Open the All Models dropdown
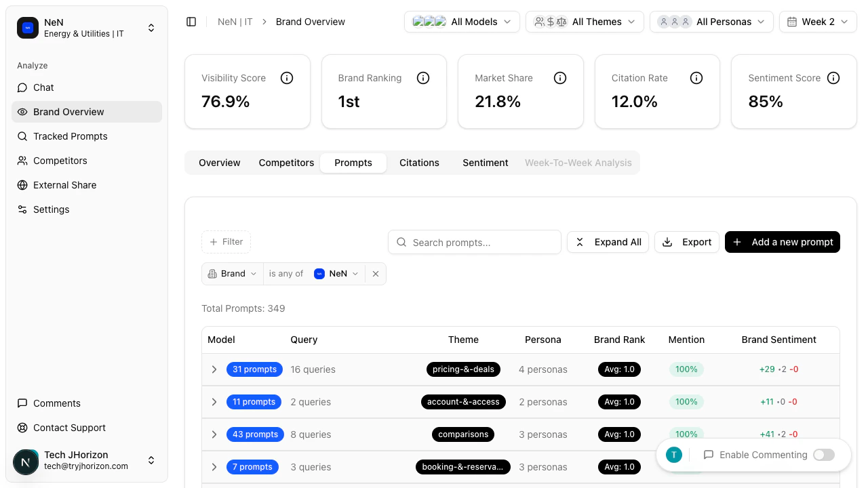Viewport: 868px width, 488px height. tap(462, 22)
